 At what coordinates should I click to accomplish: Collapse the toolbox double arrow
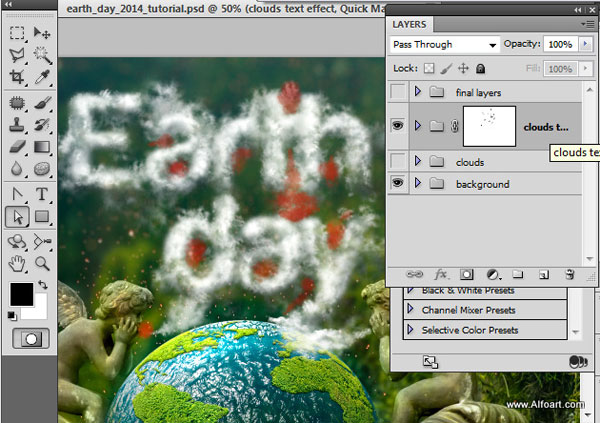point(8,4)
